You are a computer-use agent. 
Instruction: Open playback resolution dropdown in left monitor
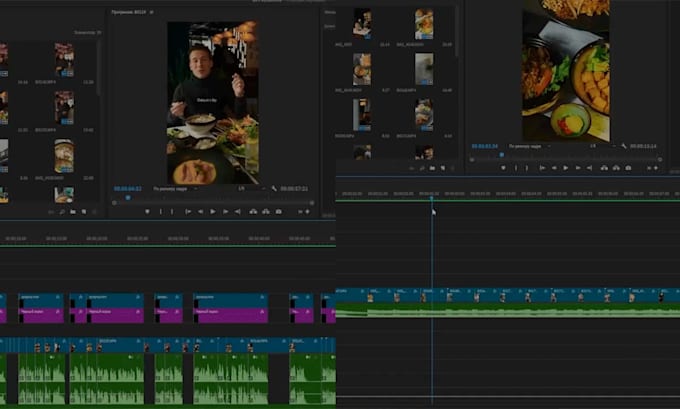(x=251, y=189)
